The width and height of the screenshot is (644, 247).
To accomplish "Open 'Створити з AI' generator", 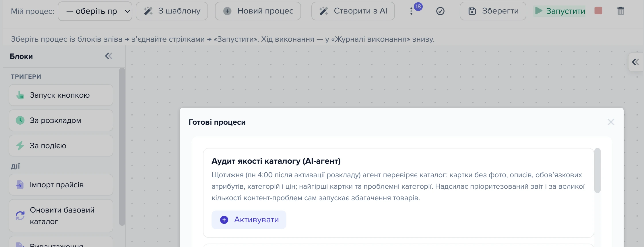I will pyautogui.click(x=353, y=11).
